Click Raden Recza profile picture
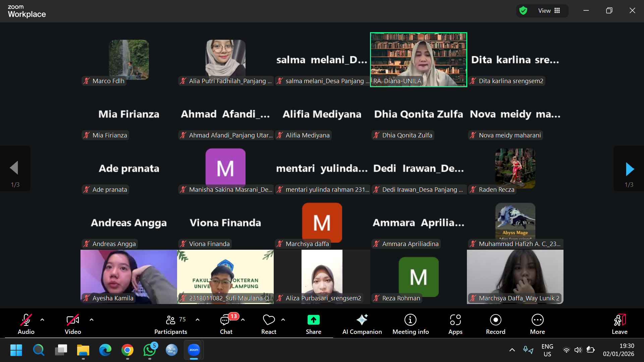The width and height of the screenshot is (644, 362). click(x=515, y=168)
